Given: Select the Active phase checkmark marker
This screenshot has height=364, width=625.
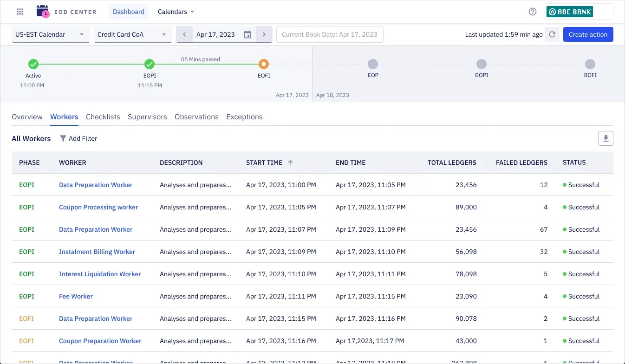Looking at the screenshot, I should (33, 64).
